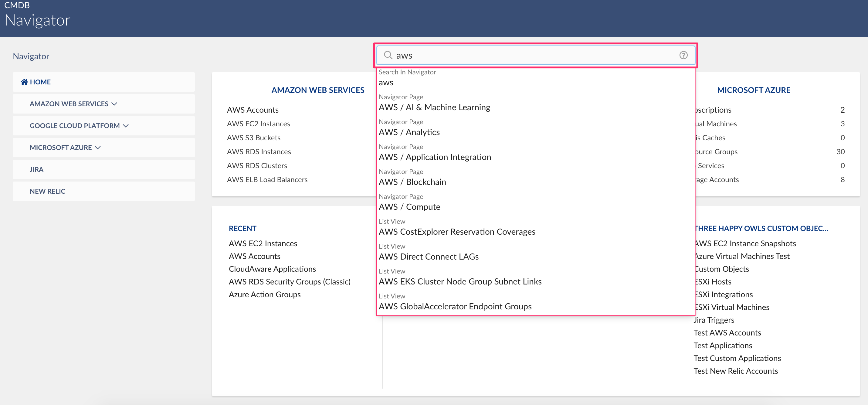Click the search magnifier icon
The image size is (868, 405).
[x=388, y=55]
